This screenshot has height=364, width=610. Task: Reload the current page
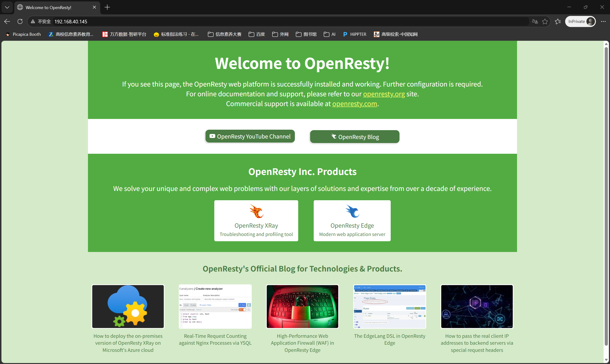coord(20,22)
